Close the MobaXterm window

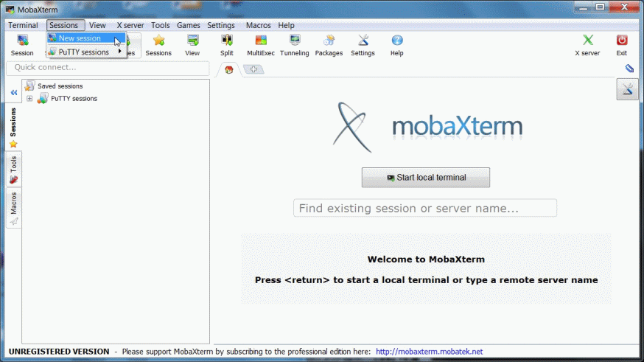pos(625,7)
